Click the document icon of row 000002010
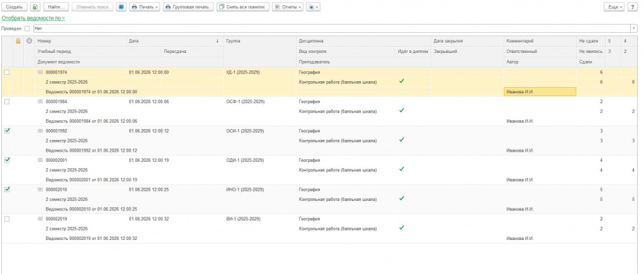Viewport: 644px width, 274px height. click(41, 189)
